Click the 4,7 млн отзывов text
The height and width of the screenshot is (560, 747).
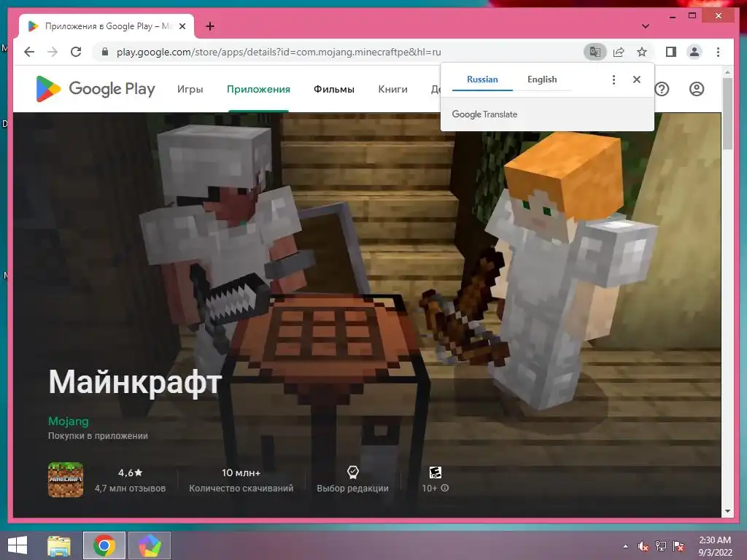tap(130, 488)
